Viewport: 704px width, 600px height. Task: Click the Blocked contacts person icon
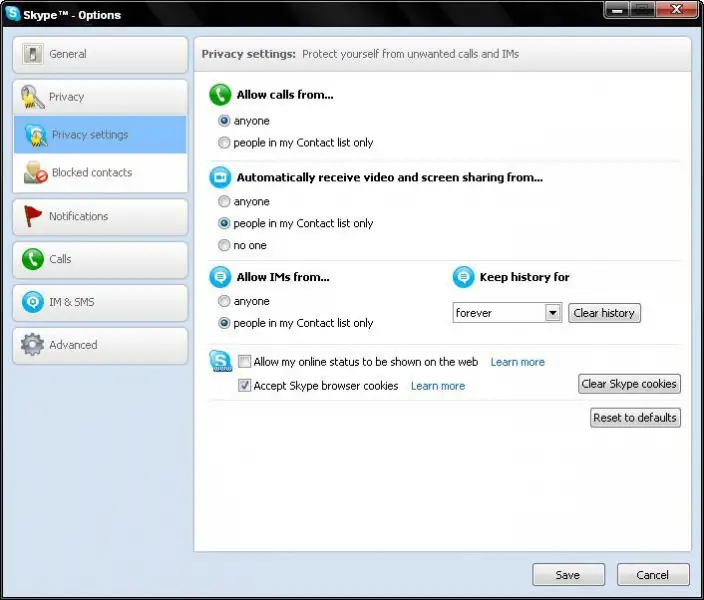pos(36,172)
